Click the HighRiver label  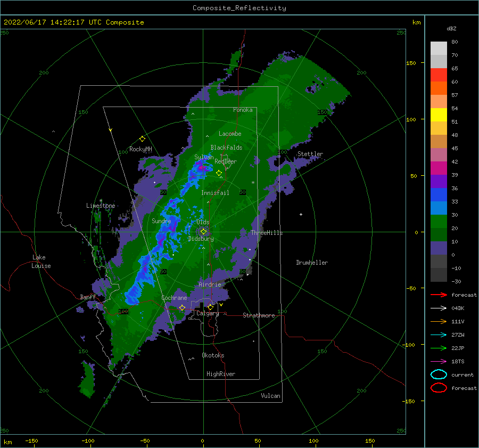click(x=221, y=374)
